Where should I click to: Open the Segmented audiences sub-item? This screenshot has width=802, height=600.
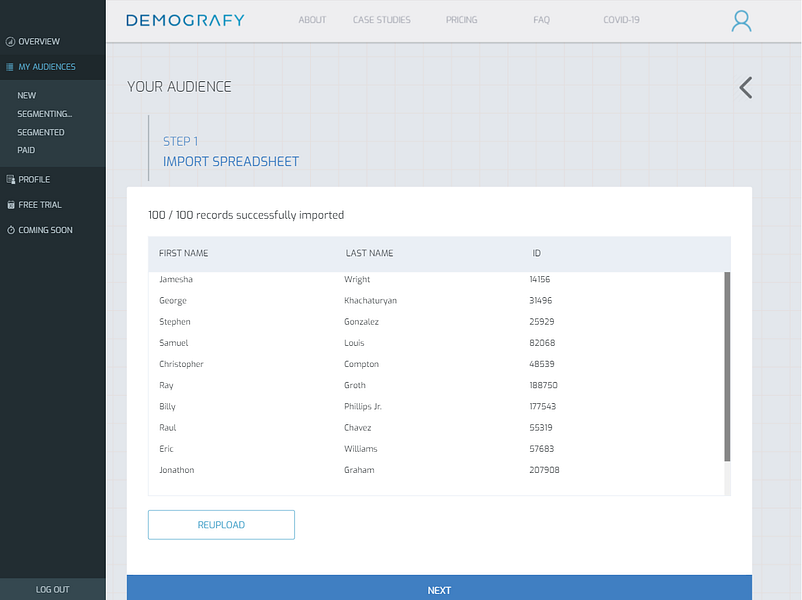click(x=41, y=132)
